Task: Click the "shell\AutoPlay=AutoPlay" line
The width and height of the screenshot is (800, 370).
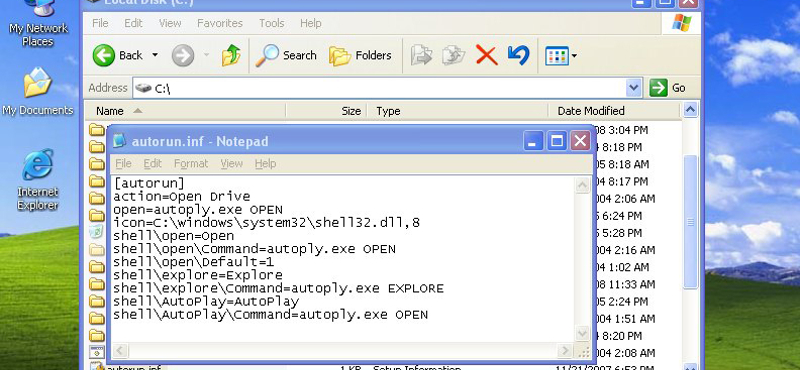Action: [x=206, y=302]
